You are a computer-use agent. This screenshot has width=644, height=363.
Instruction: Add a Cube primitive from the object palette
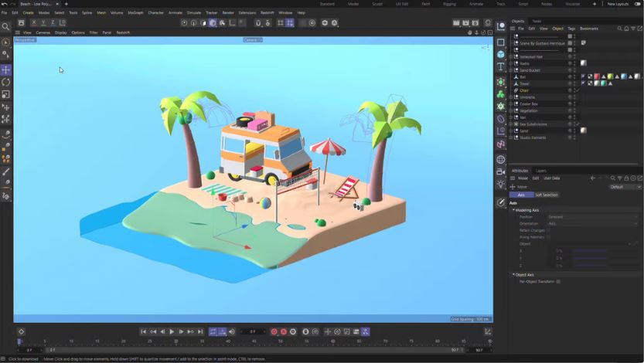[501, 55]
